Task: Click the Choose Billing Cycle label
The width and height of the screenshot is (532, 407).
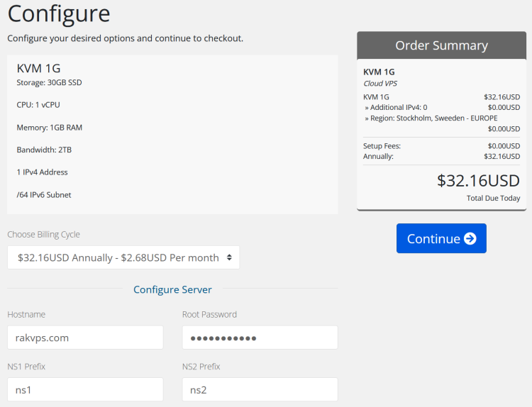Action: coord(43,235)
